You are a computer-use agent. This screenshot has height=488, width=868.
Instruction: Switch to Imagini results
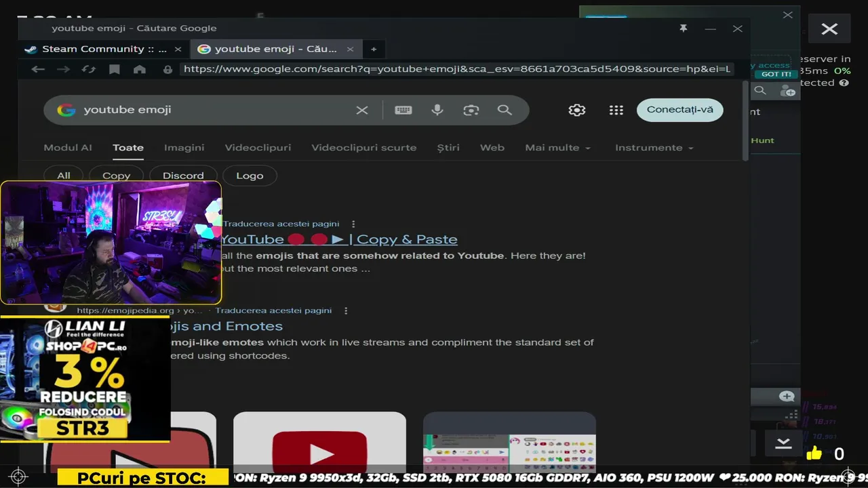click(184, 147)
